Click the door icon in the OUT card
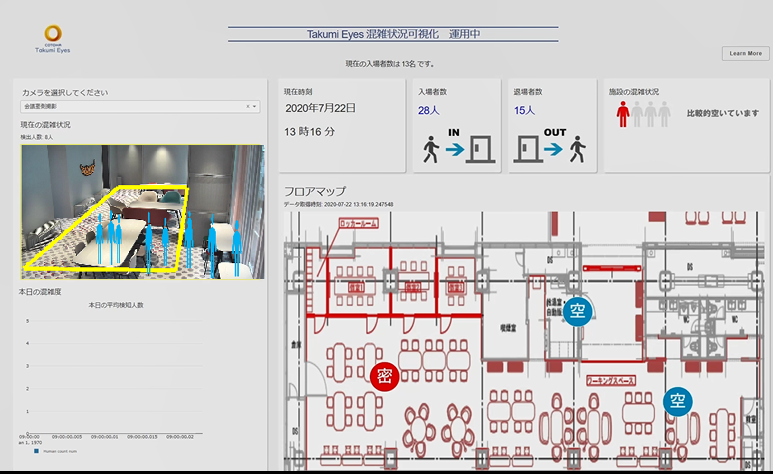 [x=527, y=149]
